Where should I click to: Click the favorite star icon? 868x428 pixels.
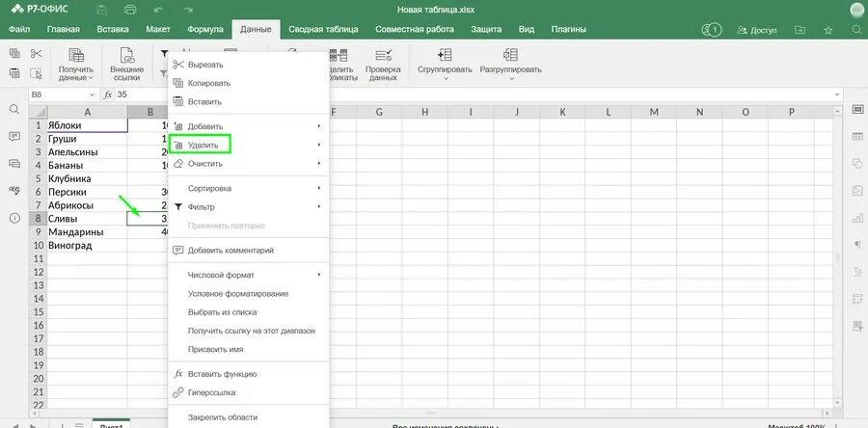click(x=828, y=30)
